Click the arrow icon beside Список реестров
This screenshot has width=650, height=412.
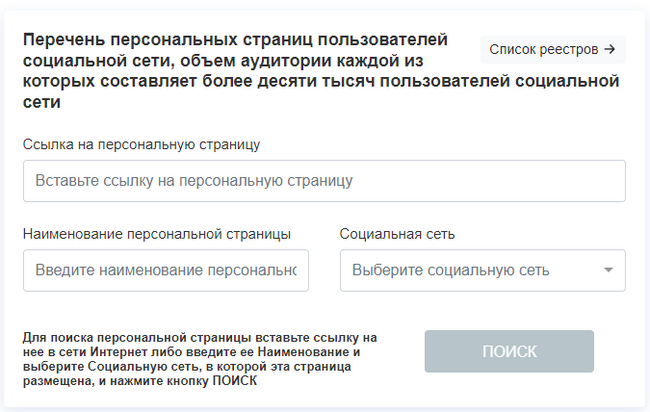(609, 48)
